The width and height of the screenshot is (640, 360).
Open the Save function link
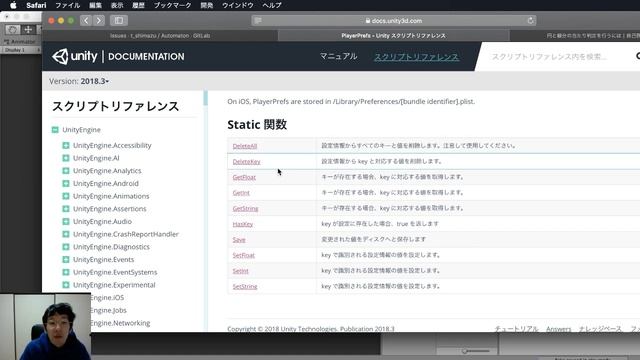239,240
